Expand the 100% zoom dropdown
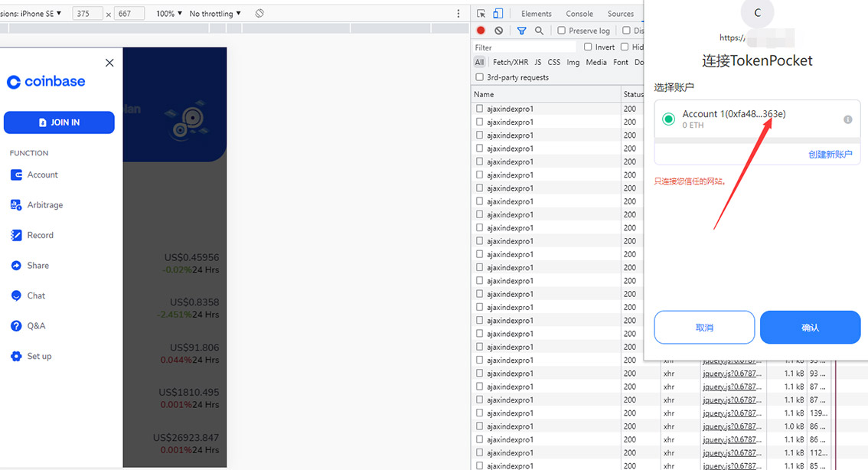 pos(169,14)
